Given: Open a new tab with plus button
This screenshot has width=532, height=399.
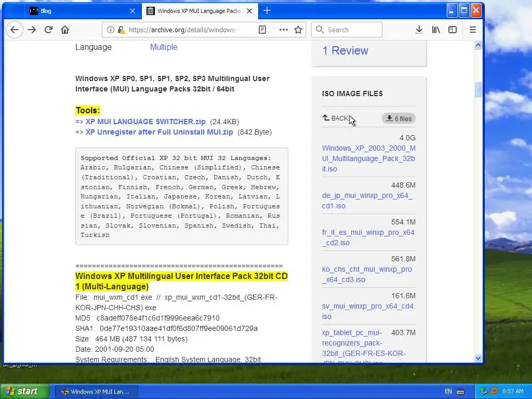Looking at the screenshot, I should (x=267, y=10).
